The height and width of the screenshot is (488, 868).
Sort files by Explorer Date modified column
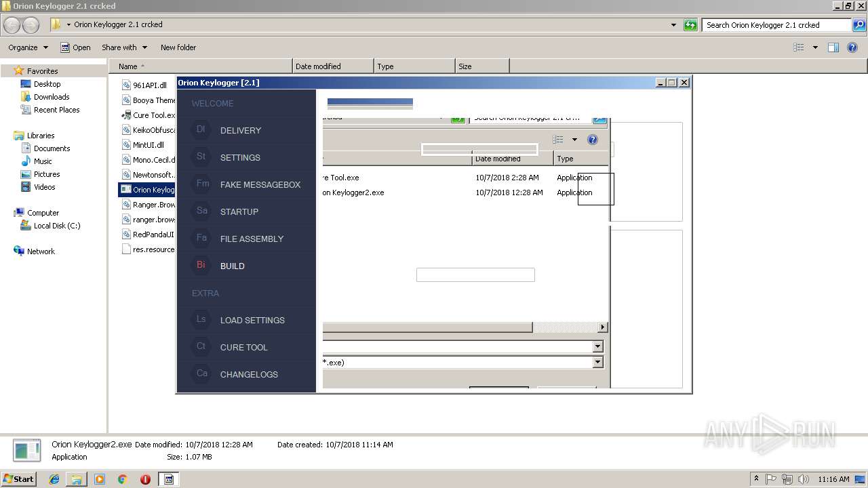tap(333, 66)
